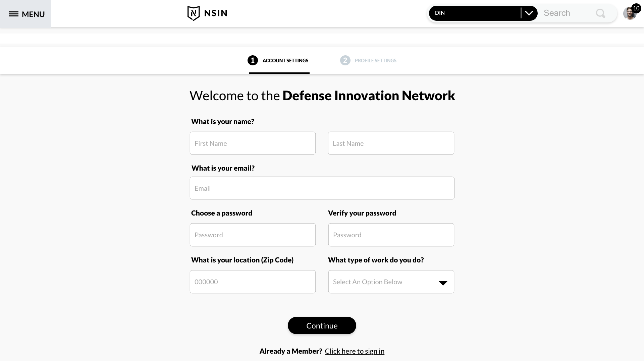The width and height of the screenshot is (644, 361).
Task: Click the step 1 circle icon
Action: [253, 60]
